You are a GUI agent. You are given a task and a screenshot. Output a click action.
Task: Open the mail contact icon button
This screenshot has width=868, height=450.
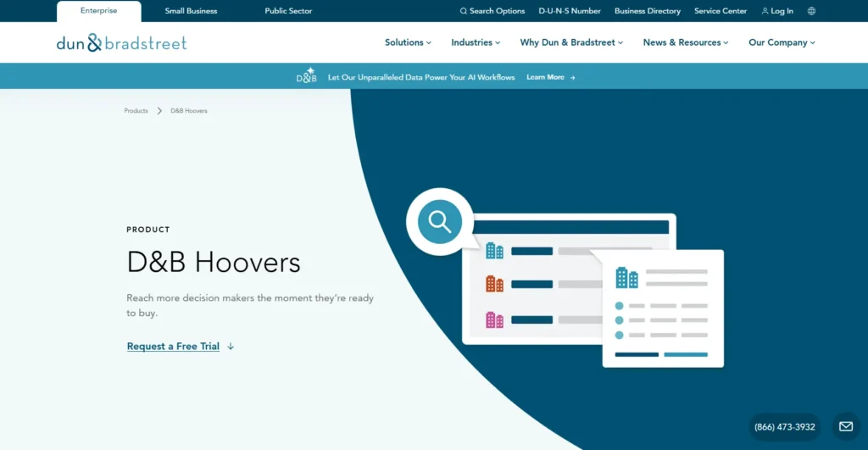[846, 426]
